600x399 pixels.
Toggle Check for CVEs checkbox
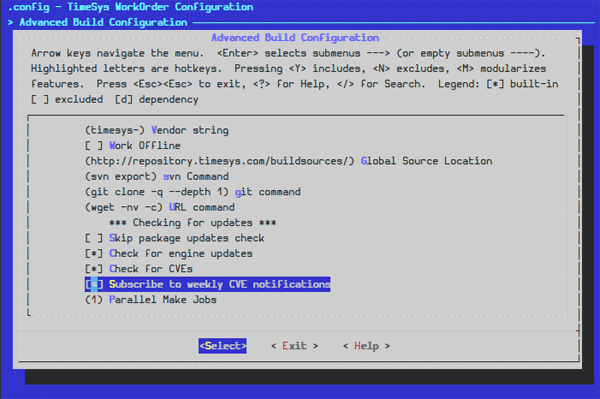tap(94, 269)
